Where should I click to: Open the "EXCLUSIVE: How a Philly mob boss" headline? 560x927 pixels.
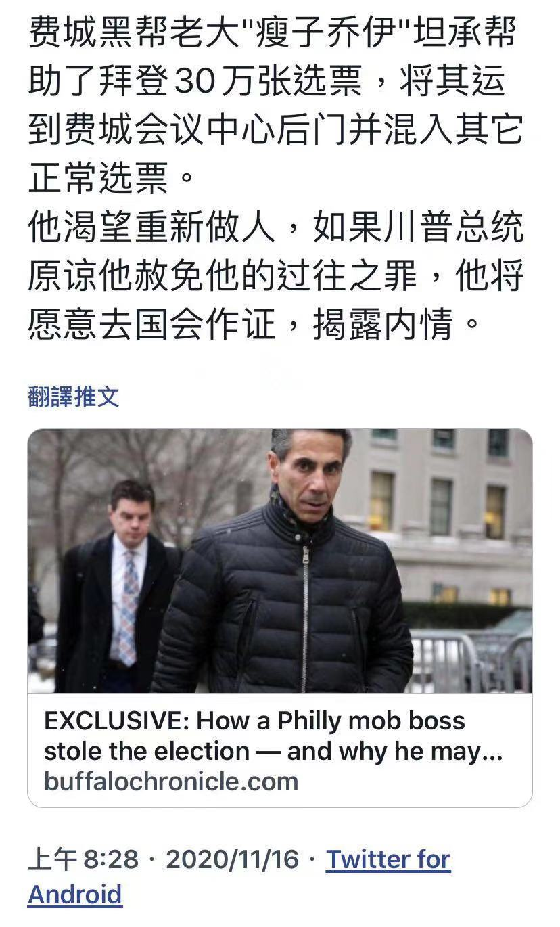click(x=254, y=721)
